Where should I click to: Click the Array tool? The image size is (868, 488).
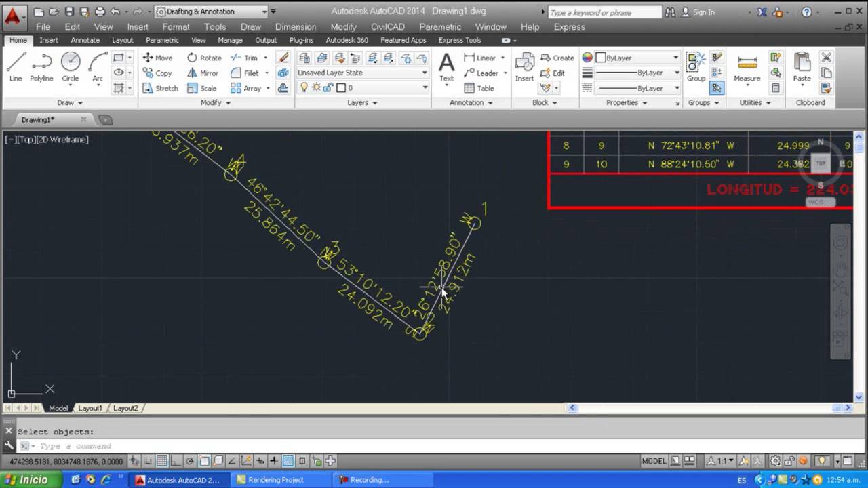tap(245, 88)
